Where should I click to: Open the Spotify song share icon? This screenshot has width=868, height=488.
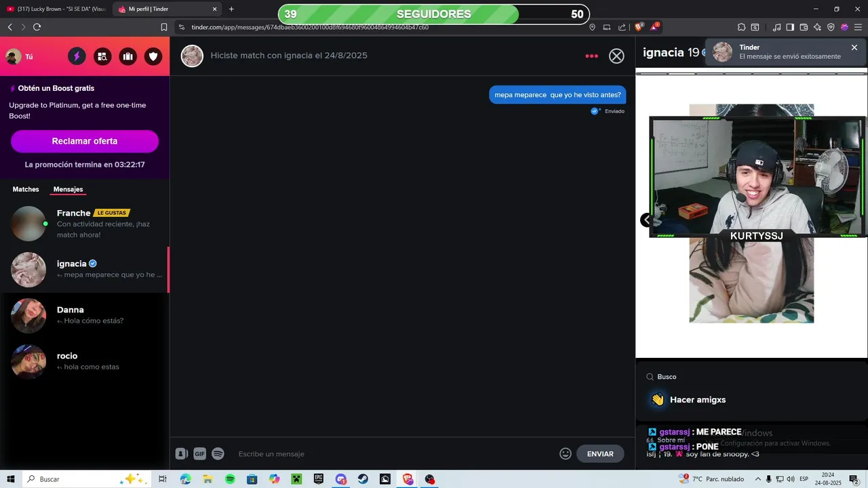click(218, 454)
